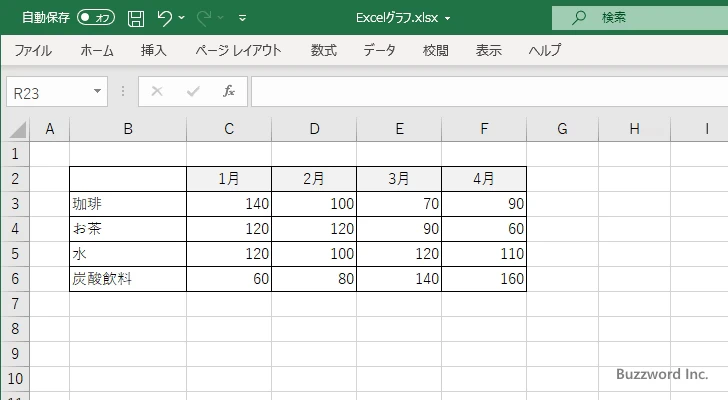Click the Save icon in the title bar
The width and height of the screenshot is (728, 400).
[136, 17]
